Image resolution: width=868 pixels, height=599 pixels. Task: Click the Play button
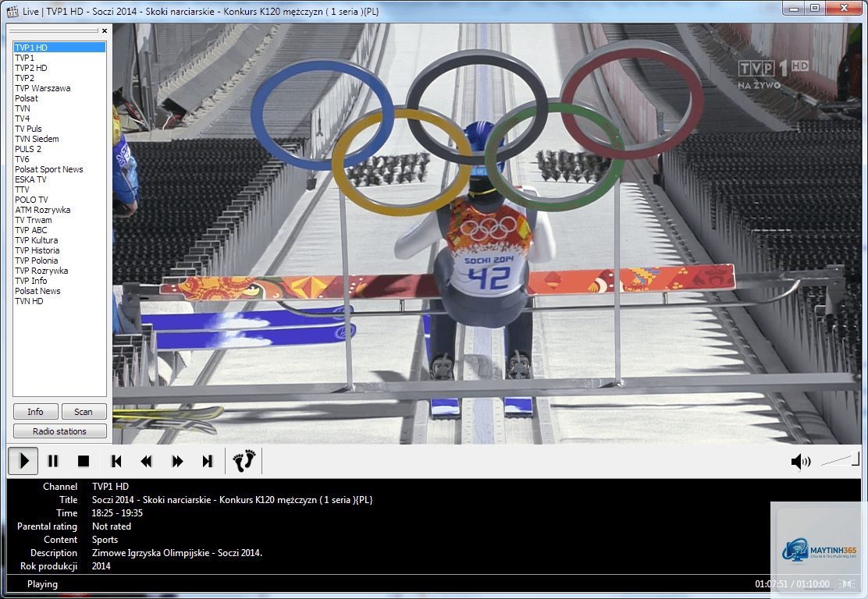[x=23, y=461]
